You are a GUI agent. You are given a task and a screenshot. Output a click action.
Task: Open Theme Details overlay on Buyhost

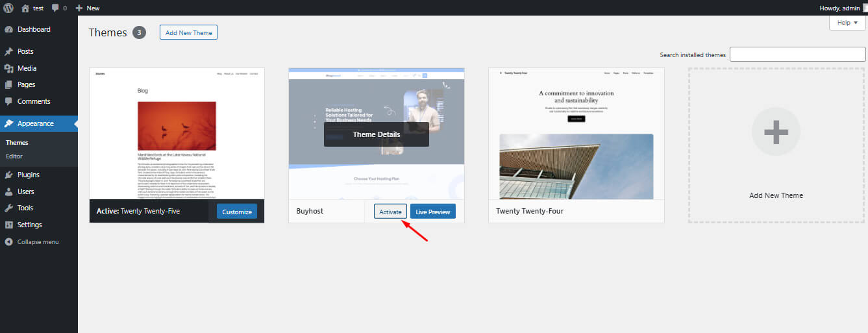[377, 134]
